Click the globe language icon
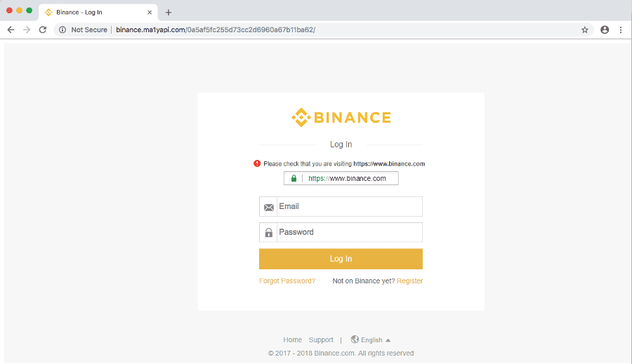 point(355,339)
